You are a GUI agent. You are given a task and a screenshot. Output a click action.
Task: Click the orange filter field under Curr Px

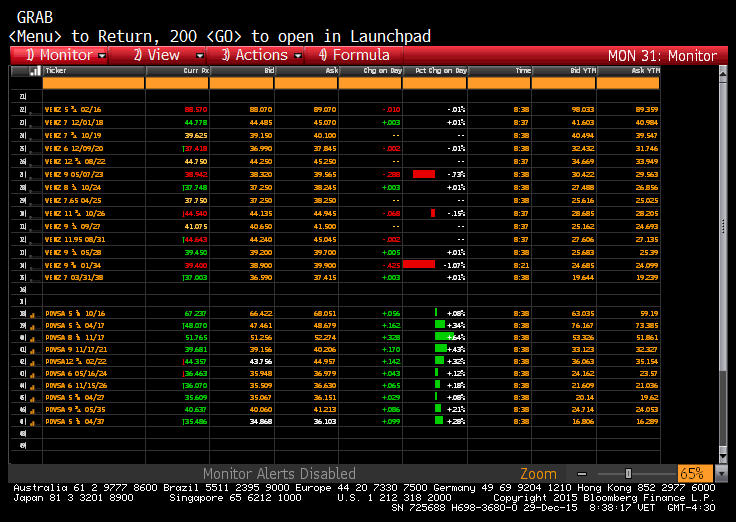click(177, 83)
